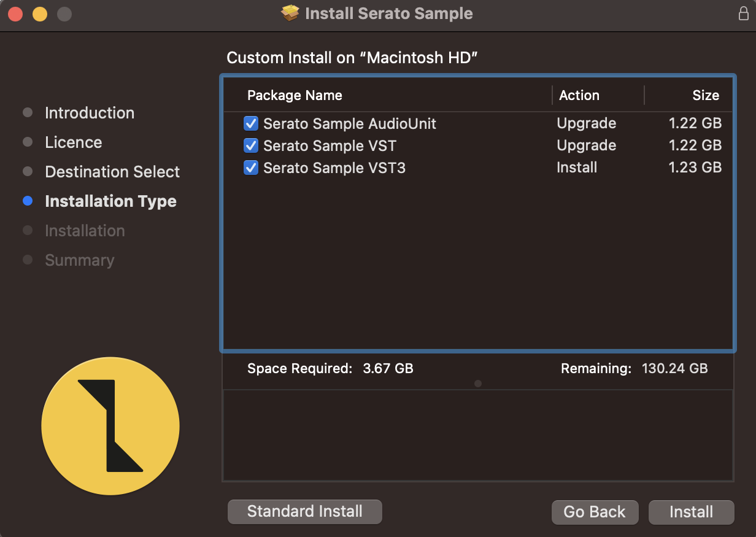Click the Install Serato Sample window title
Viewport: 756px width, 537px height.
(389, 14)
